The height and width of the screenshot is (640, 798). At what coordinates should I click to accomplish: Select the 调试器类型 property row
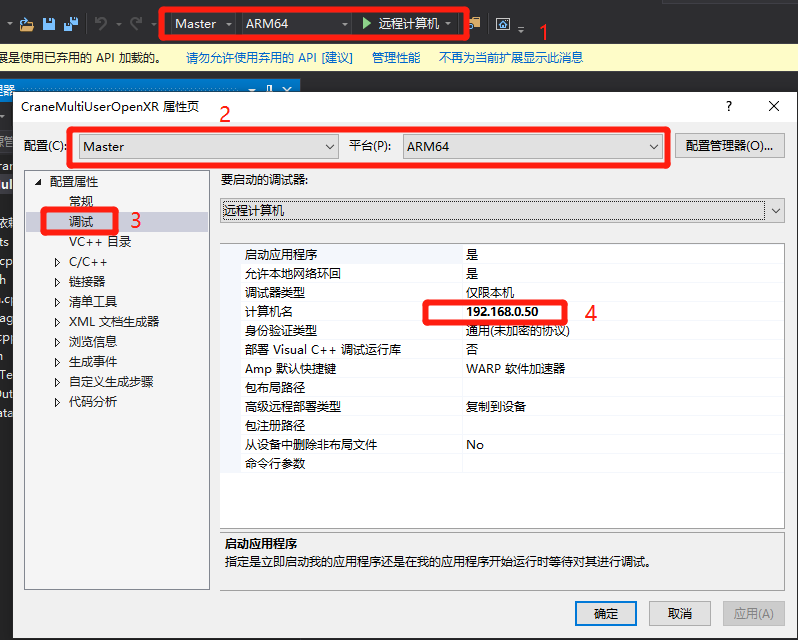click(512, 293)
